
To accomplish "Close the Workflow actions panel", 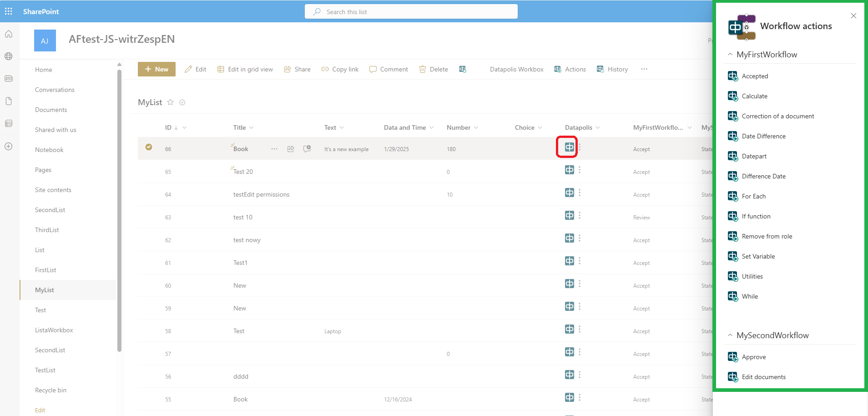I will pyautogui.click(x=853, y=16).
